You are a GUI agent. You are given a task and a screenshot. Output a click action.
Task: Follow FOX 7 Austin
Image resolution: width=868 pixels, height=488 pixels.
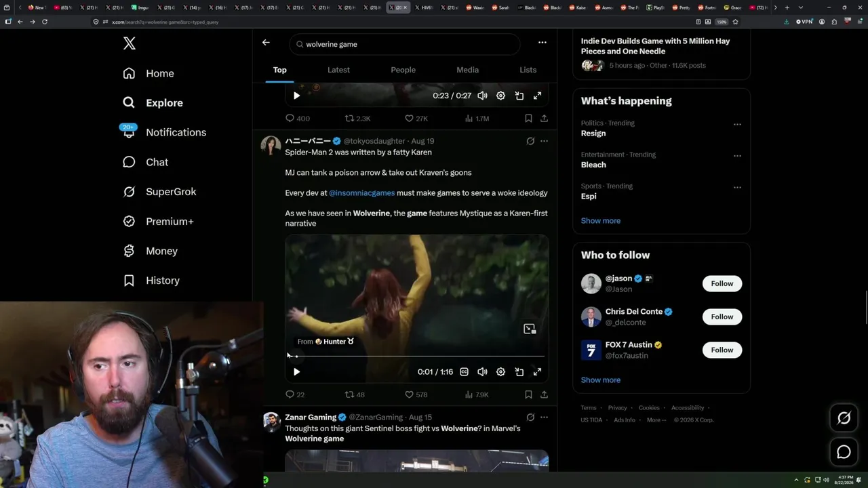click(x=722, y=350)
